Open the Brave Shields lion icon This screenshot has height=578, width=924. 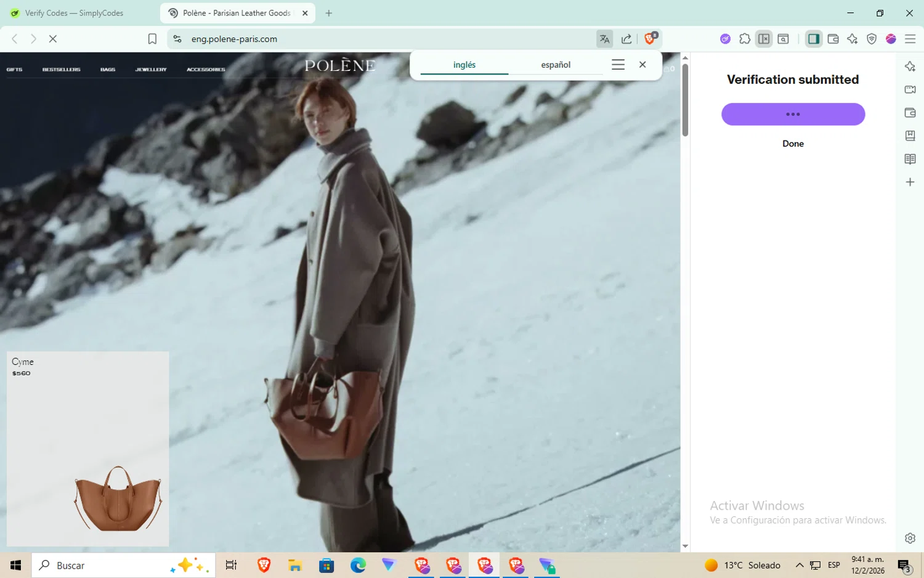[650, 39]
